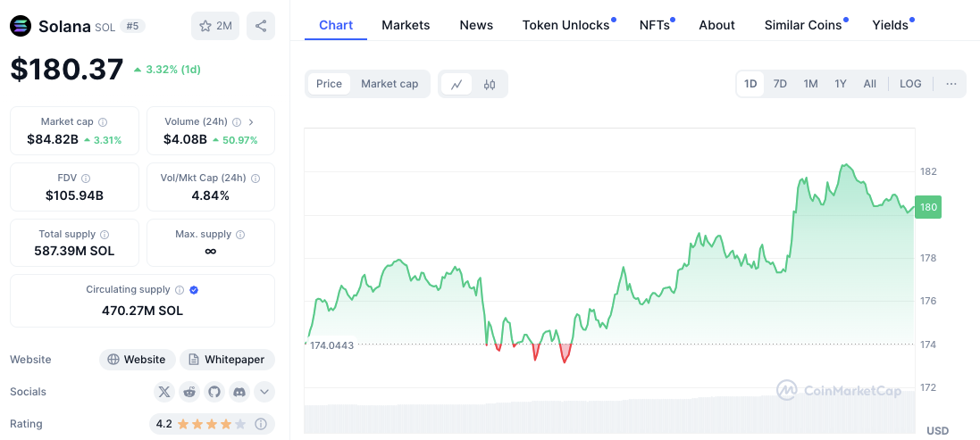The height and width of the screenshot is (440, 980).
Task: Open the News tab
Action: (476, 26)
